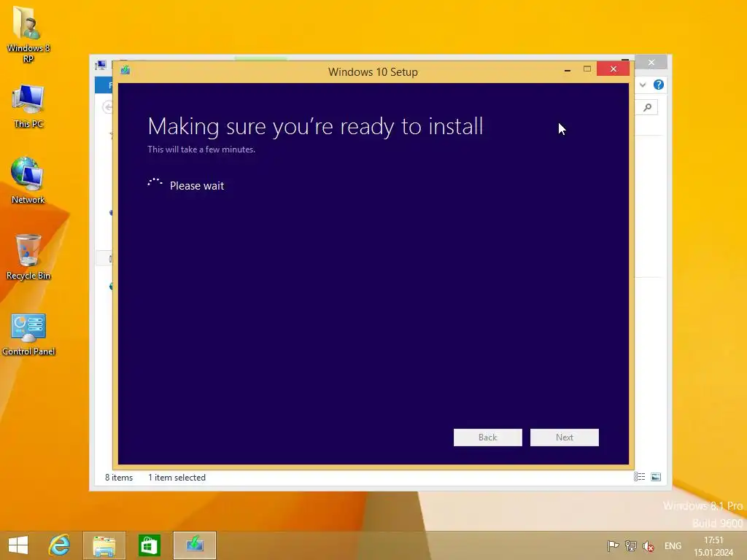
Task: Close the File Explorer window behind
Action: coord(651,63)
